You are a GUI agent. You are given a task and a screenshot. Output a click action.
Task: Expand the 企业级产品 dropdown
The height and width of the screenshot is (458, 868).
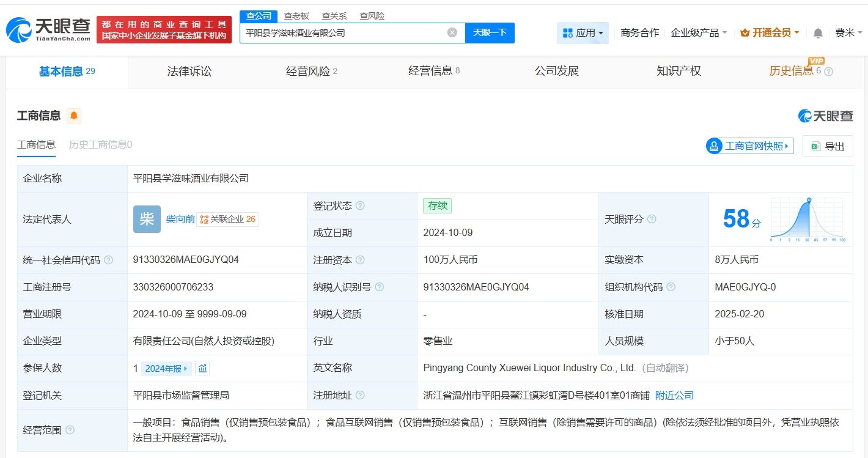[x=699, y=33]
